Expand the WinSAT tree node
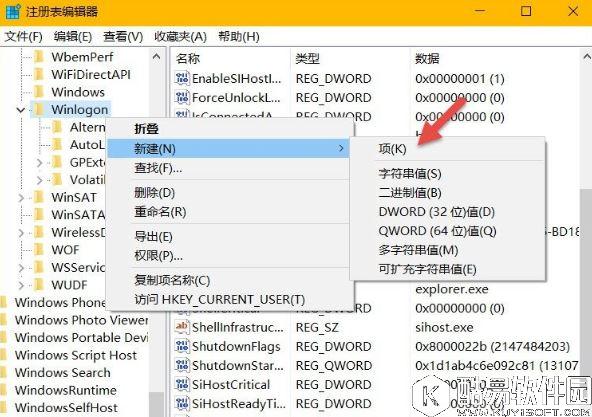The image size is (592, 417). point(21,198)
